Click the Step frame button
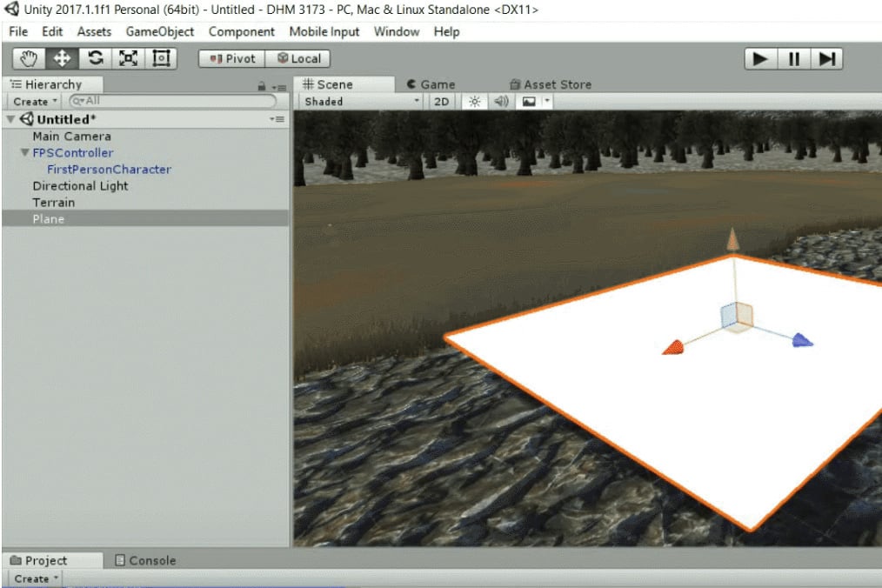Screen dimensions: 882x588 [826, 58]
